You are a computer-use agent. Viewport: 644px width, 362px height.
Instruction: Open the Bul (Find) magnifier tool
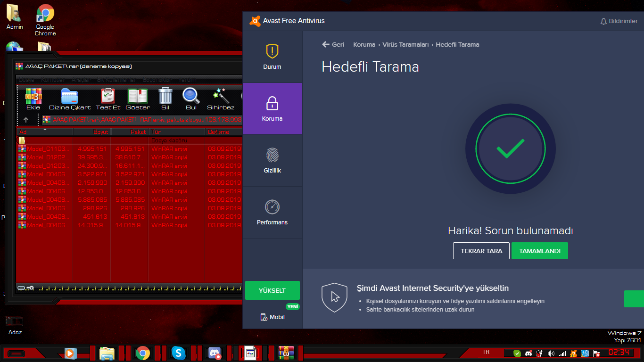[x=191, y=99]
